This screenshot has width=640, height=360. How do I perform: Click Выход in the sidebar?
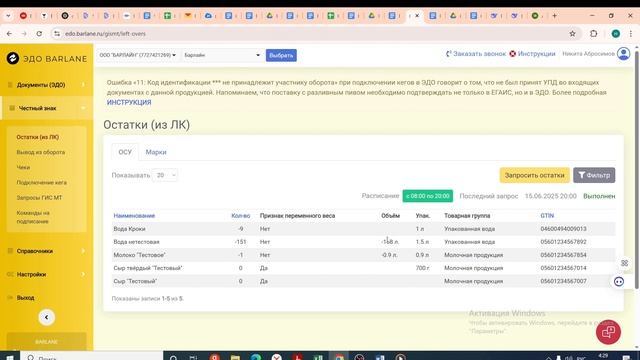point(25,298)
